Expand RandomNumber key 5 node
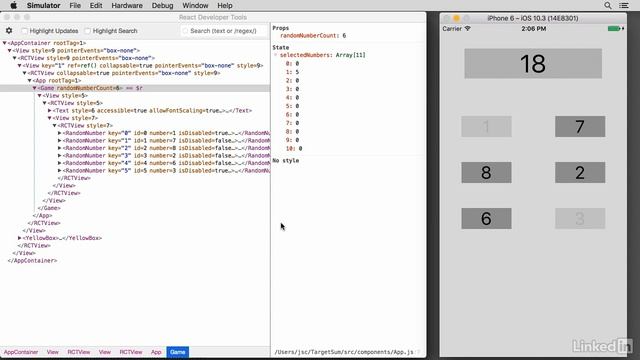Image resolution: width=640 pixels, height=360 pixels. pyautogui.click(x=60, y=171)
